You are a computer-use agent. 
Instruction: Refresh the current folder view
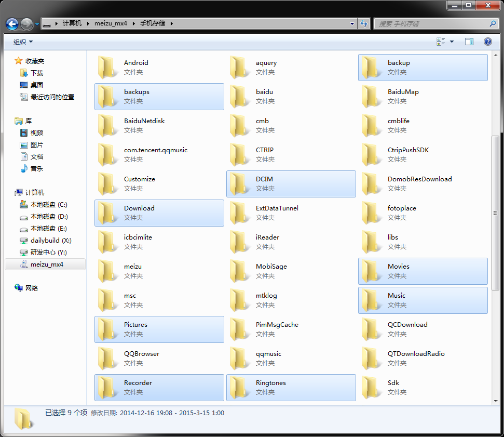pos(364,23)
